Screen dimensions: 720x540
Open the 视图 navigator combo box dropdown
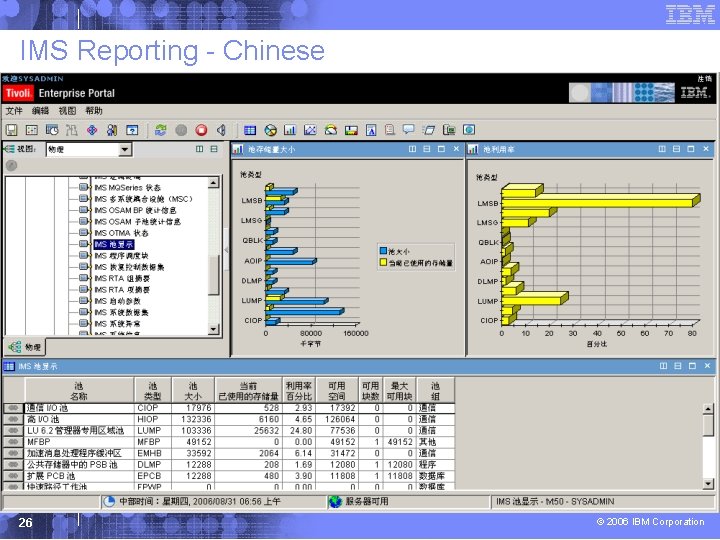click(x=124, y=149)
